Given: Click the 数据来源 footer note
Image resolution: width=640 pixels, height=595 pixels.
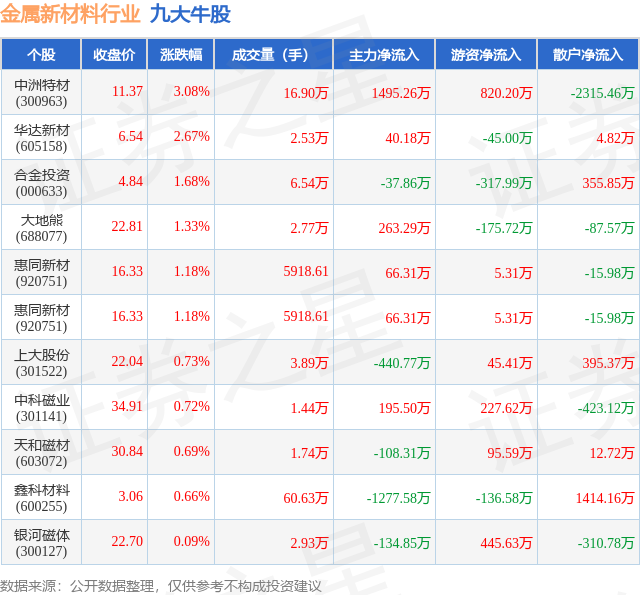Looking at the screenshot, I should coord(160,586).
